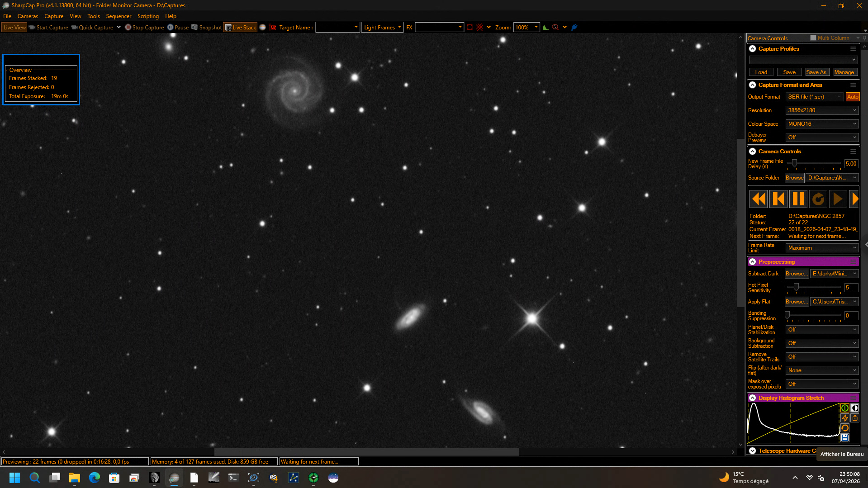Click the pause playback button in folder monitor
The height and width of the screenshot is (488, 868).
point(798,199)
